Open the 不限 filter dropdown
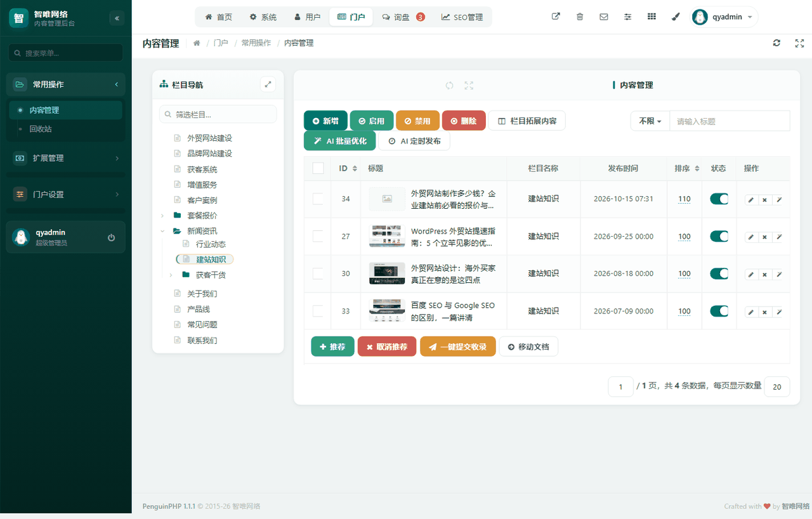812x519 pixels. click(x=650, y=121)
